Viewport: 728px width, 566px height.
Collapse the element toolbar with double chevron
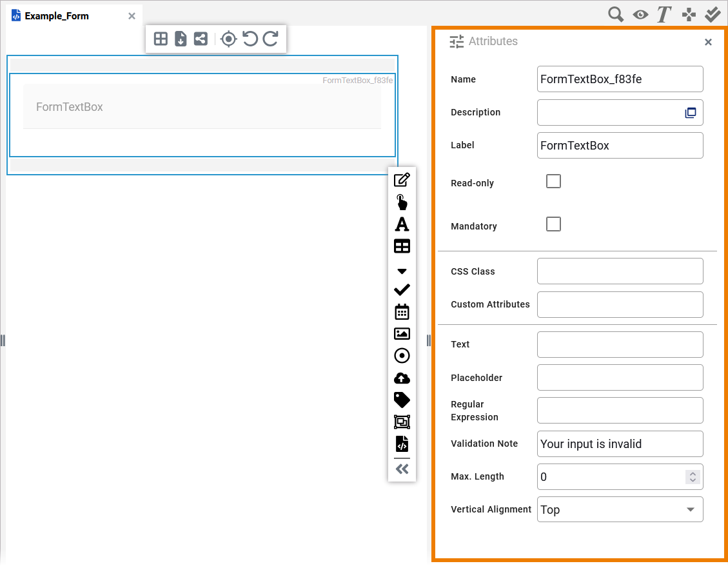coord(402,469)
